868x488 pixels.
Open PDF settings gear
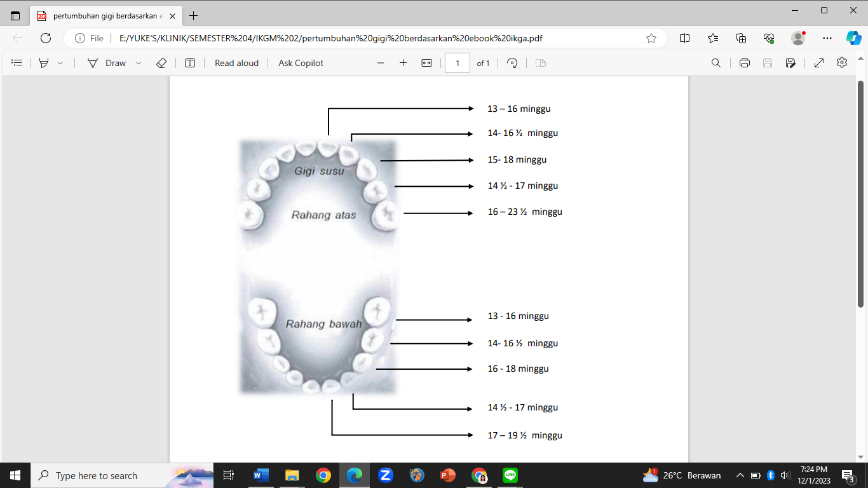click(842, 62)
